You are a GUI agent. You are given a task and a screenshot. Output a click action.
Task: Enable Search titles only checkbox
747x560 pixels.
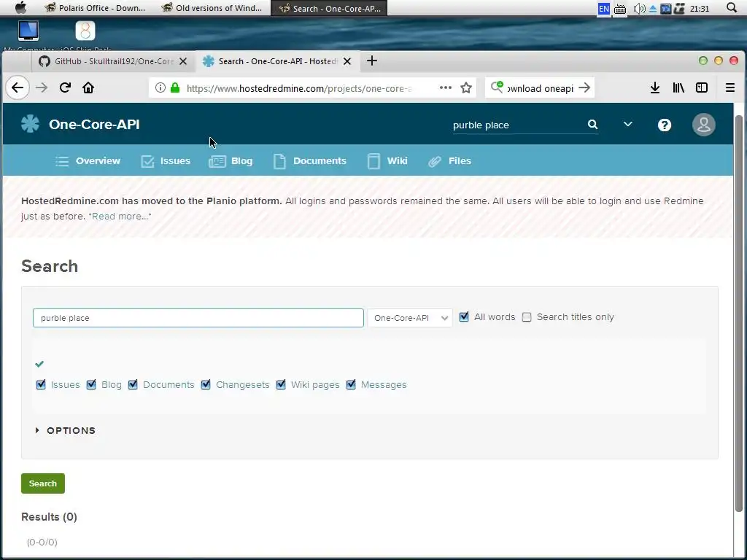[x=527, y=317]
